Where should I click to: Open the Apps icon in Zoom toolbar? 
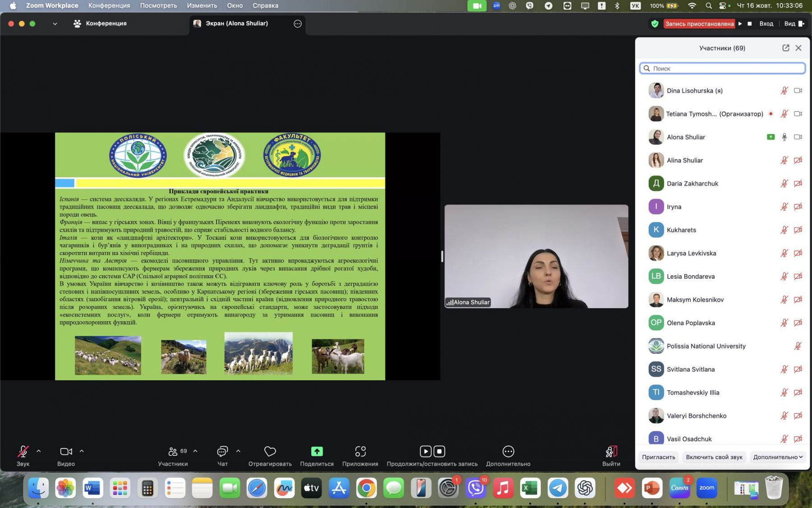(x=360, y=451)
